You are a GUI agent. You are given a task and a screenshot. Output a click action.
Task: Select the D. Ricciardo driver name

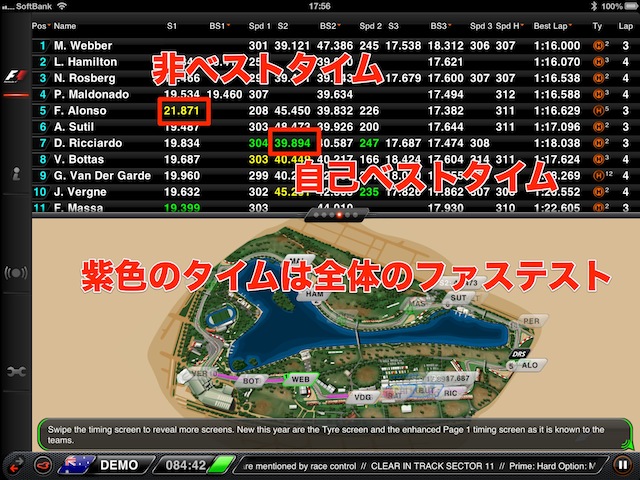click(x=88, y=143)
